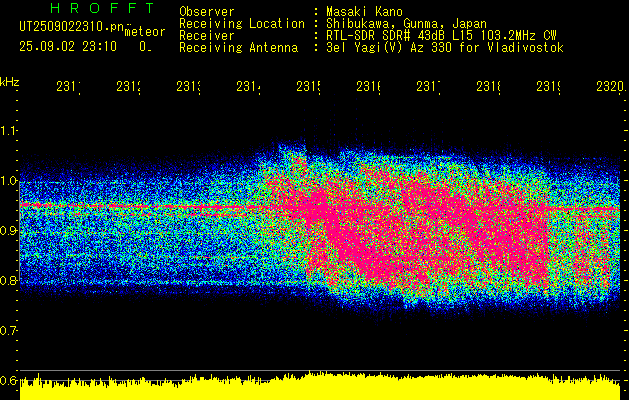629x400 pixels.
Task: Click the 'Receiving Antenna' label
Action: click(x=238, y=48)
